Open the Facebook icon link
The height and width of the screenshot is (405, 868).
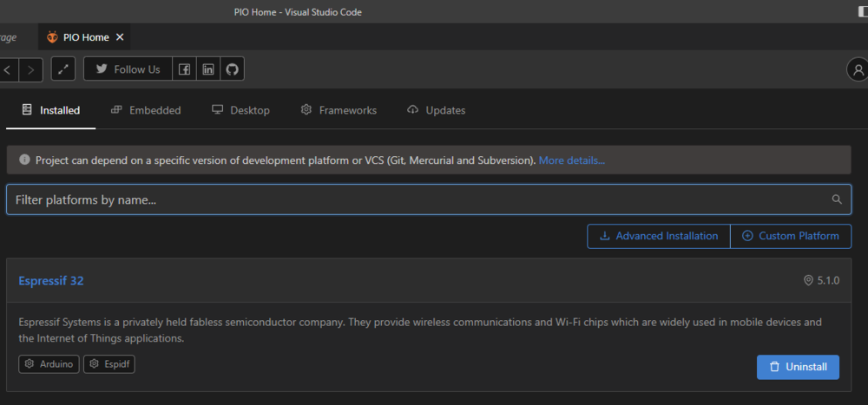pos(184,69)
